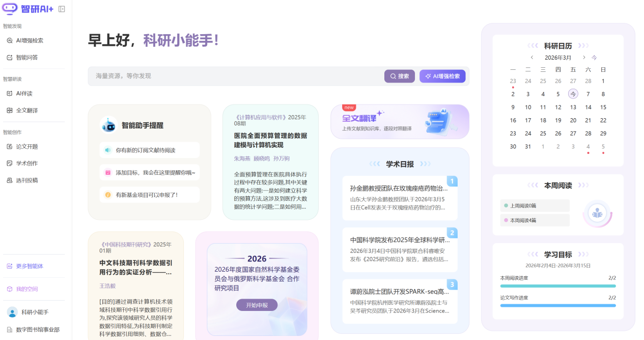This screenshot has height=340, width=644.
Task: Click the 今 link to jump to today
Action: [594, 57]
